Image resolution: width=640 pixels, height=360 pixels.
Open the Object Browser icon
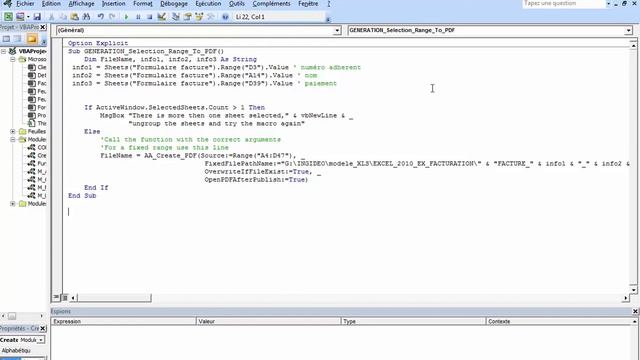tap(199, 17)
